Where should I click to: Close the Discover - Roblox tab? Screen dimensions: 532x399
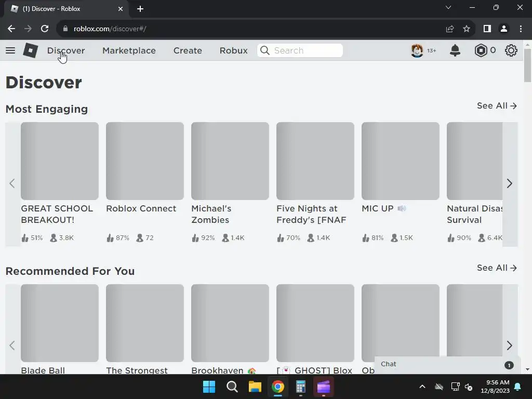[x=121, y=9]
